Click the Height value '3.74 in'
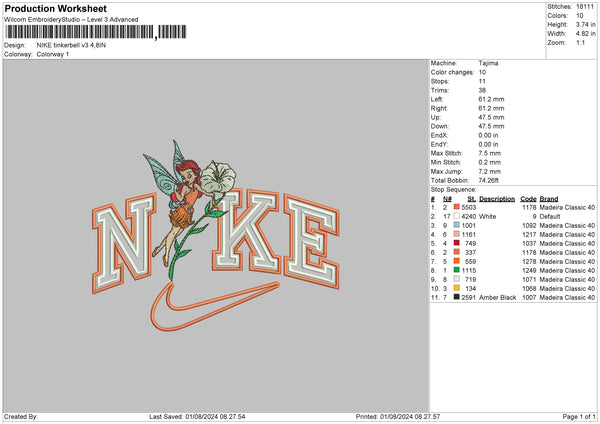 (585, 24)
